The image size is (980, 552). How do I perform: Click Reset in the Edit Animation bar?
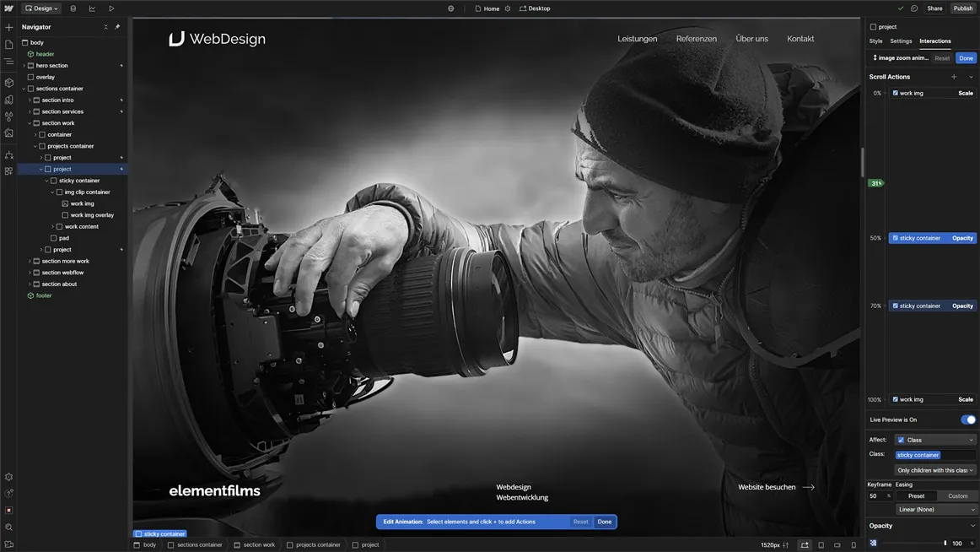click(580, 522)
